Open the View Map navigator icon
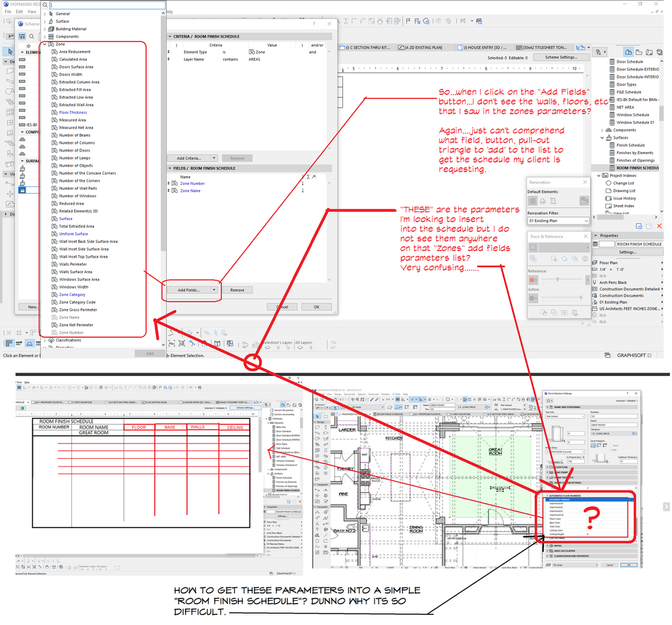This screenshot has width=672, height=625. pyautogui.click(x=639, y=52)
